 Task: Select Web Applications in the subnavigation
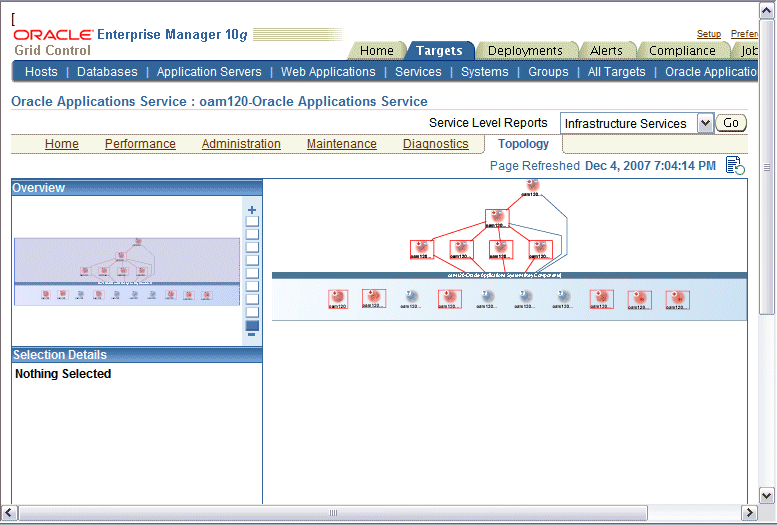(x=328, y=72)
